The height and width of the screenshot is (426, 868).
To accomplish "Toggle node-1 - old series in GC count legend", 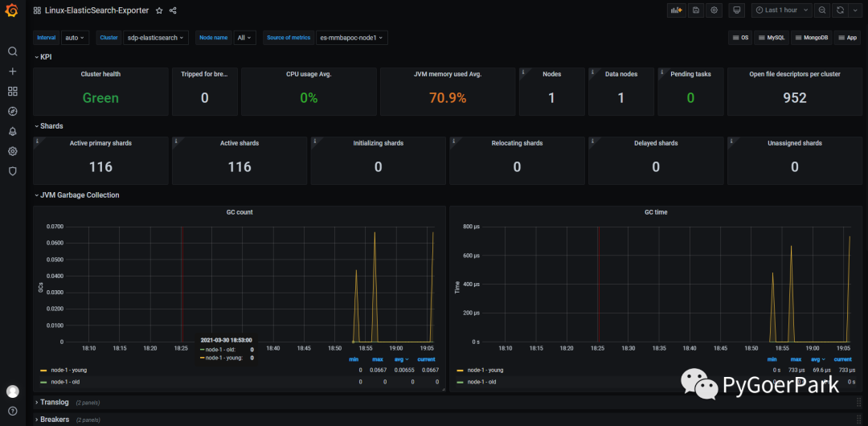I will click(x=65, y=382).
